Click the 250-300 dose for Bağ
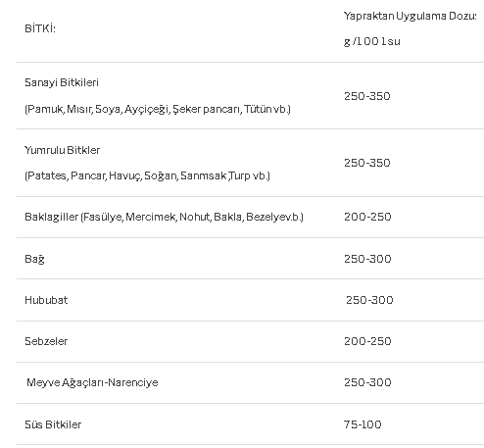The image size is (484, 448). tap(367, 259)
